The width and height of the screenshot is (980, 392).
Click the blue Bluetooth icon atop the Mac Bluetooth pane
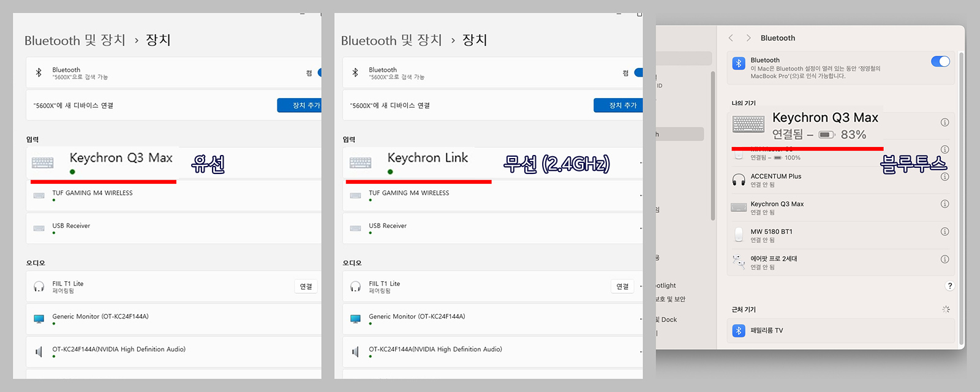coord(739,64)
